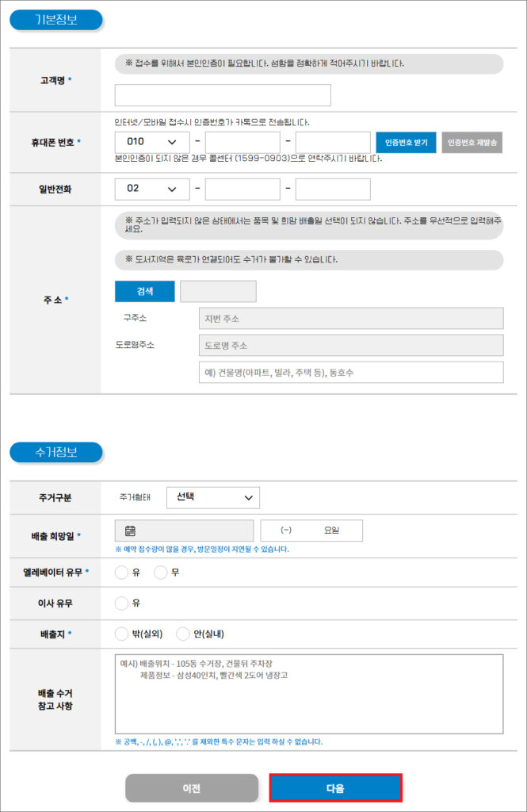Click the 요일 day-of-week field
Viewport: 527px width, 812px height.
(311, 530)
